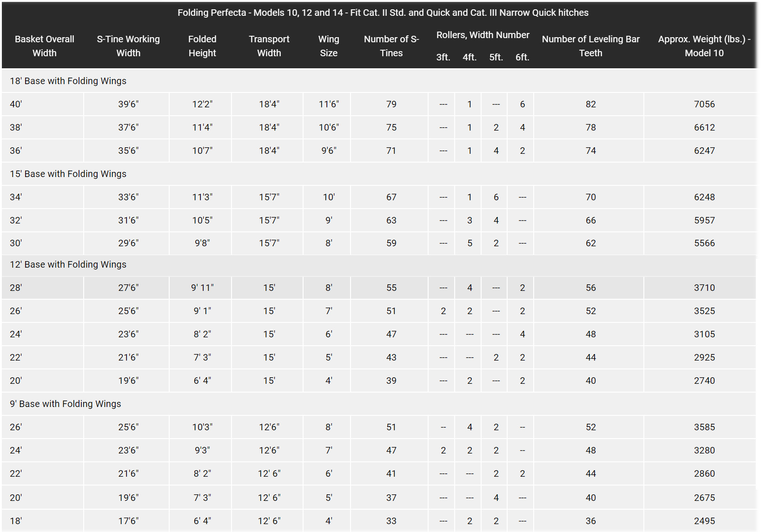Select the S-Tine Working Width header

(x=128, y=46)
